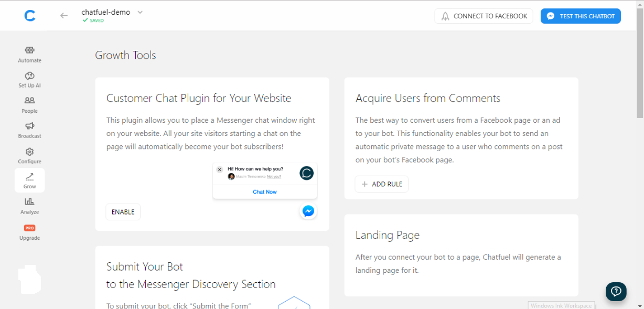Select the Grow tab in sidebar
Screen dimensions: 644x309
coord(30,180)
